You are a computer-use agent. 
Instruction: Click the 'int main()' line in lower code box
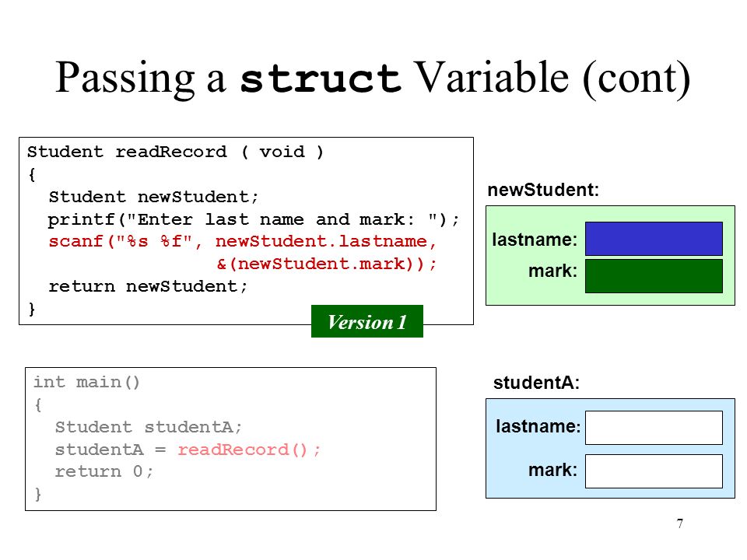point(86,382)
